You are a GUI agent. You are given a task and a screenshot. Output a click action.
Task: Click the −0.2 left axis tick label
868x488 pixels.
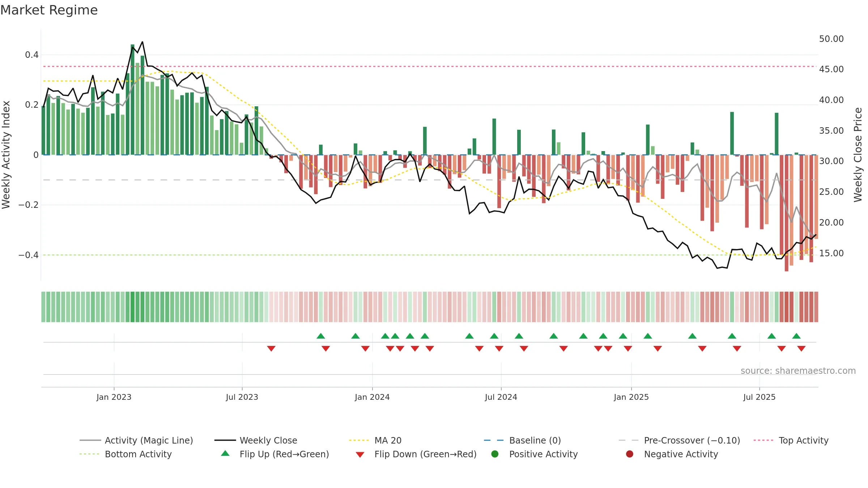[x=29, y=205]
